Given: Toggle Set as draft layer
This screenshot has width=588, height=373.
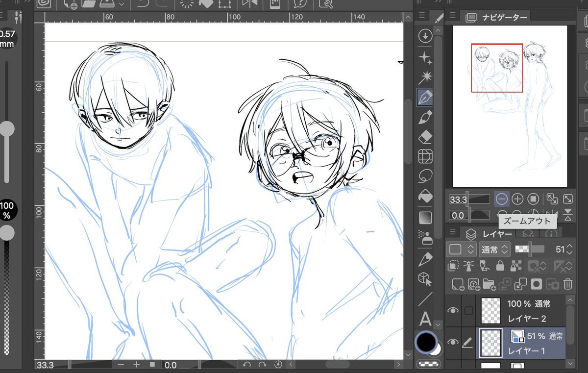Looking at the screenshot, I should pos(484,266).
